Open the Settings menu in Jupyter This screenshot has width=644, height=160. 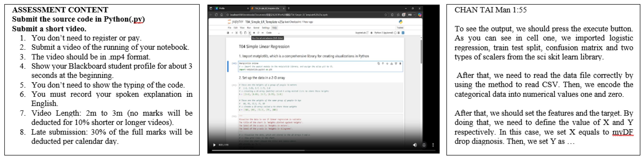coord(266,28)
